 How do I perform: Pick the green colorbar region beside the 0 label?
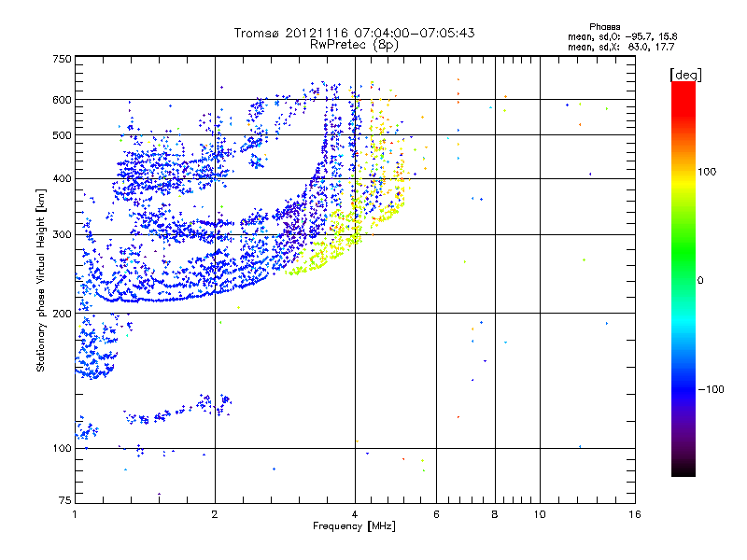684,280
